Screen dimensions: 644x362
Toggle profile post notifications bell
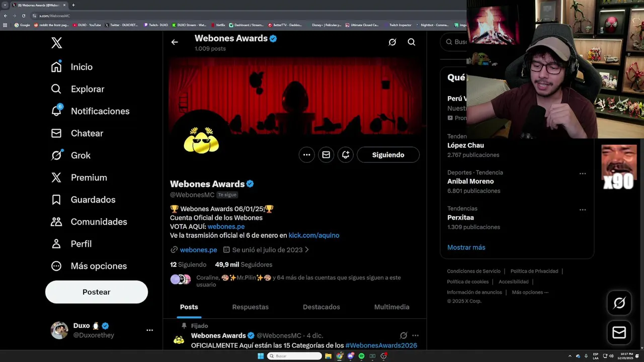click(x=346, y=155)
